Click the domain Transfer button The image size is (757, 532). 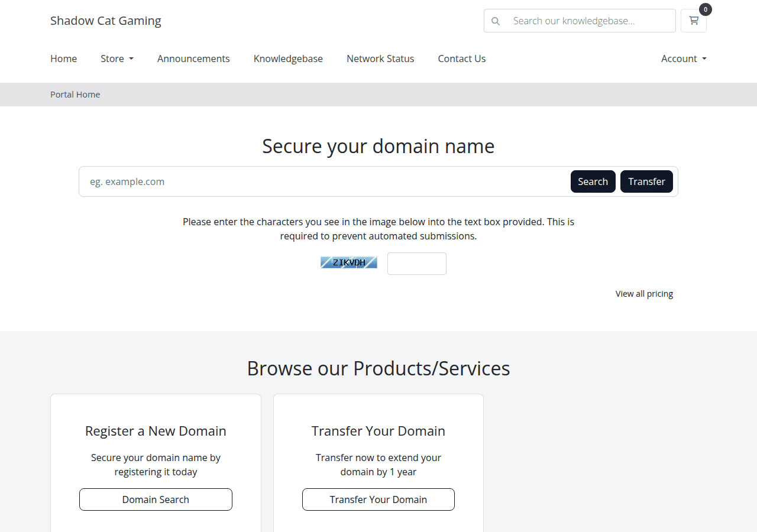point(646,181)
